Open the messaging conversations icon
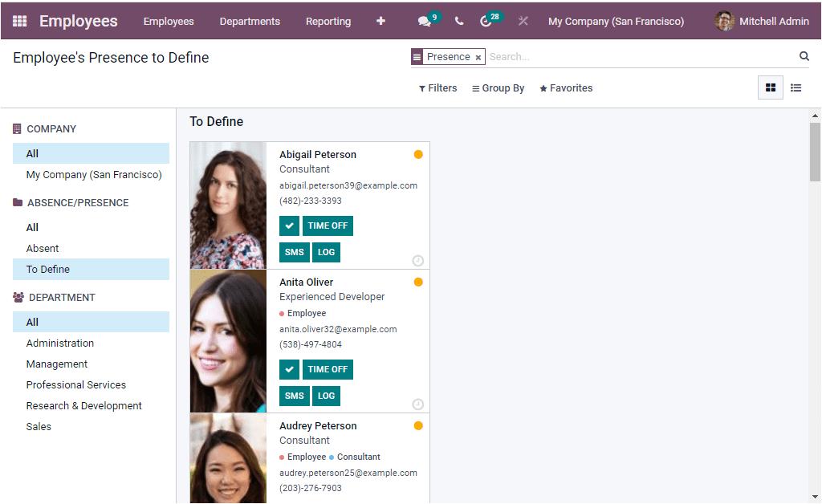 click(x=425, y=21)
